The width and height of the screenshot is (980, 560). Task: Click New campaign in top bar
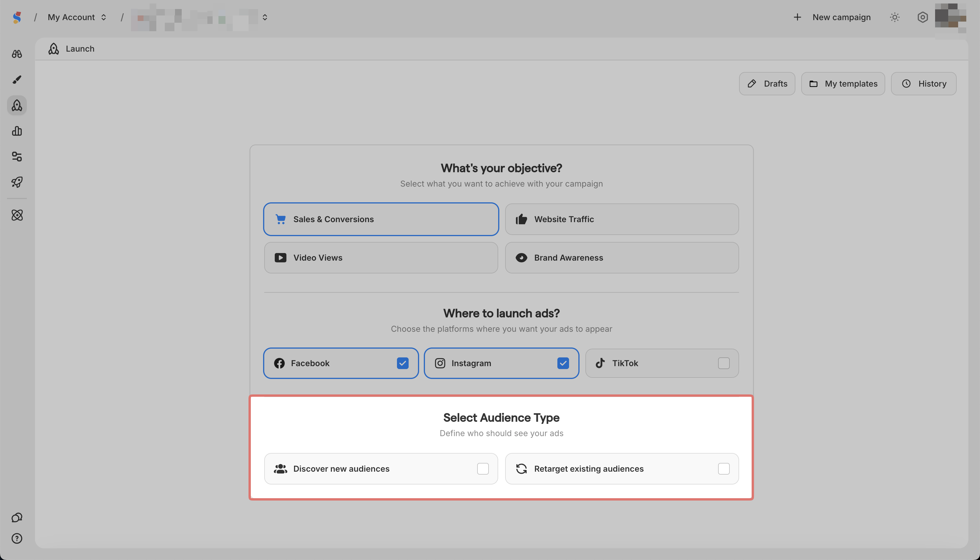[832, 17]
